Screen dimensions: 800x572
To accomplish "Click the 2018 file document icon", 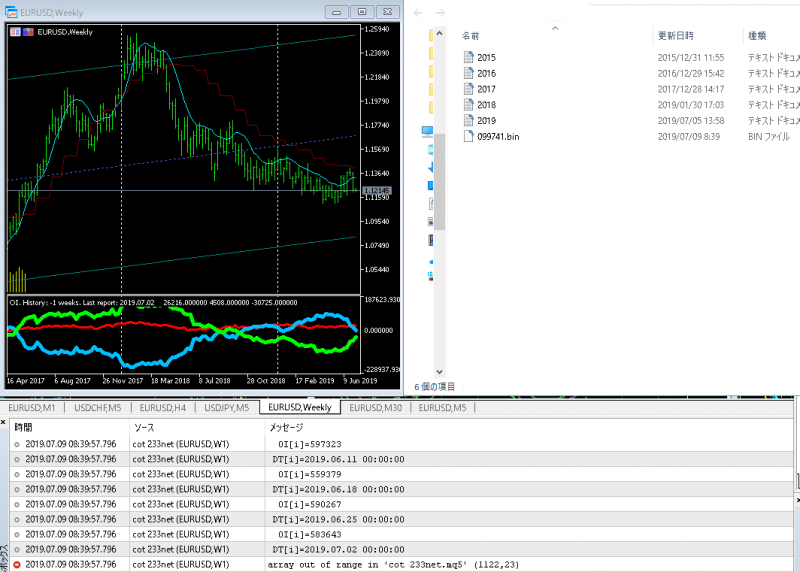I will coord(468,105).
